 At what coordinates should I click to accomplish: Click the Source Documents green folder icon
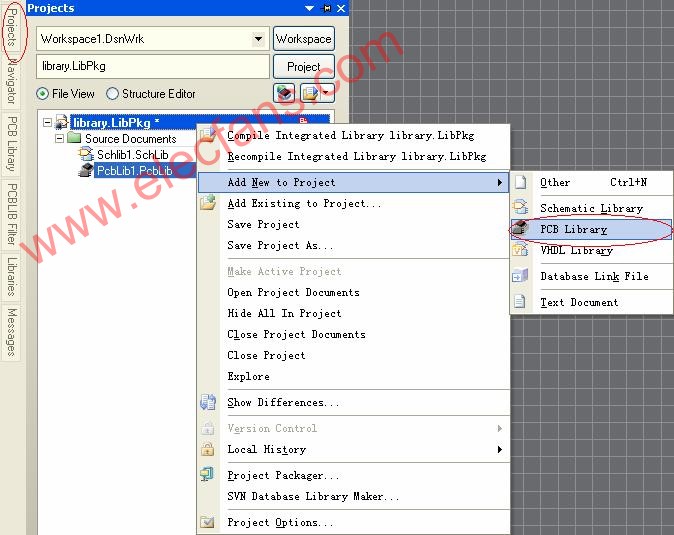coord(74,138)
